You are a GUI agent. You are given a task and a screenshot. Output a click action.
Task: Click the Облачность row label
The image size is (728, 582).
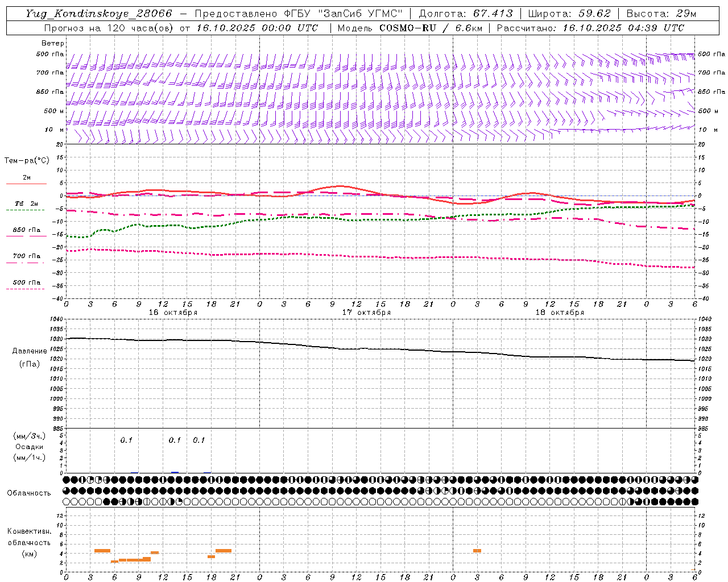pos(29,493)
